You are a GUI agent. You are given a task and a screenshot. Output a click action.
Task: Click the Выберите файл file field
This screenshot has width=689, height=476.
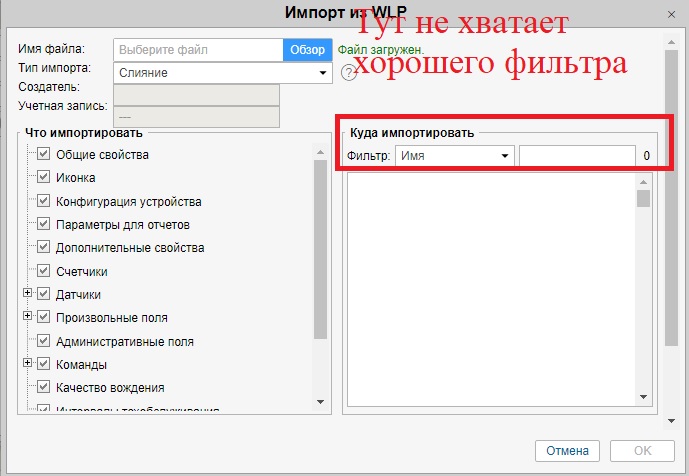coord(198,49)
